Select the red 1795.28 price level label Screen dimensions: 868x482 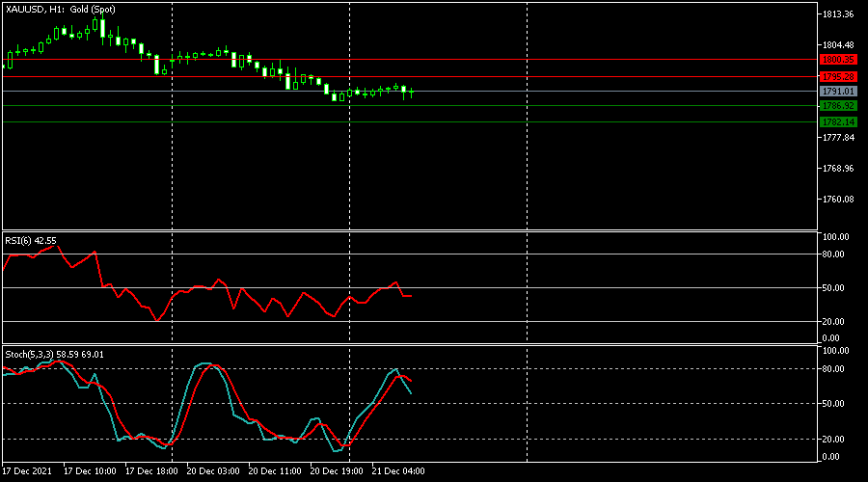[839, 77]
